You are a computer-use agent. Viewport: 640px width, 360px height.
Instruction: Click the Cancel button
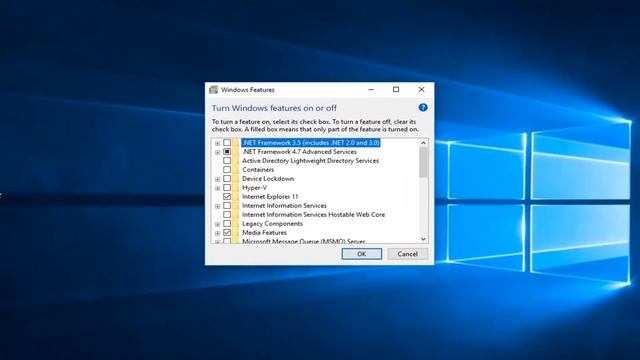(x=407, y=254)
